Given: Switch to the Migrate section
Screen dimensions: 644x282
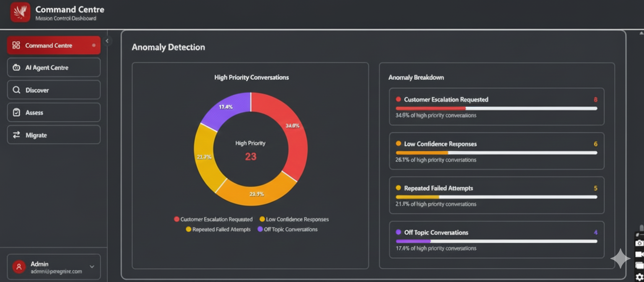Looking at the screenshot, I should (54, 135).
